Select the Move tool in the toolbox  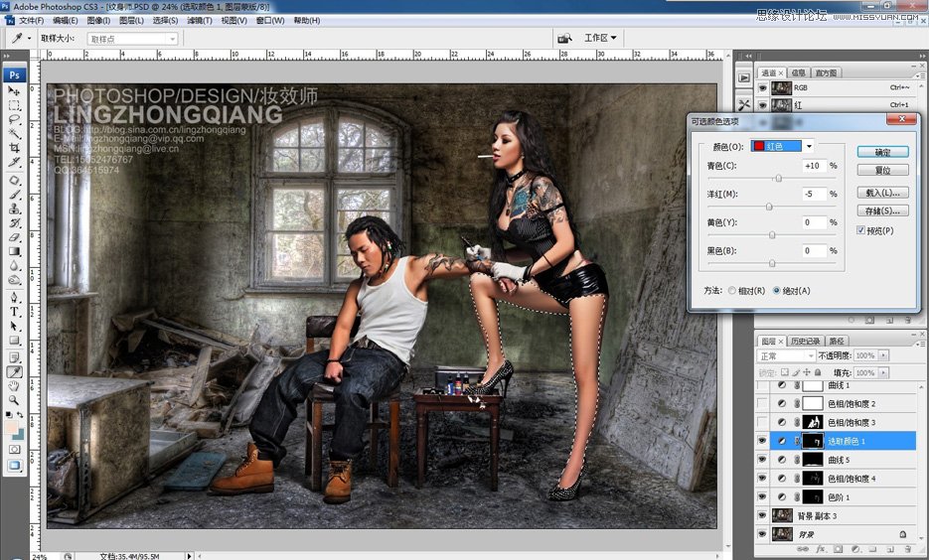coord(15,91)
